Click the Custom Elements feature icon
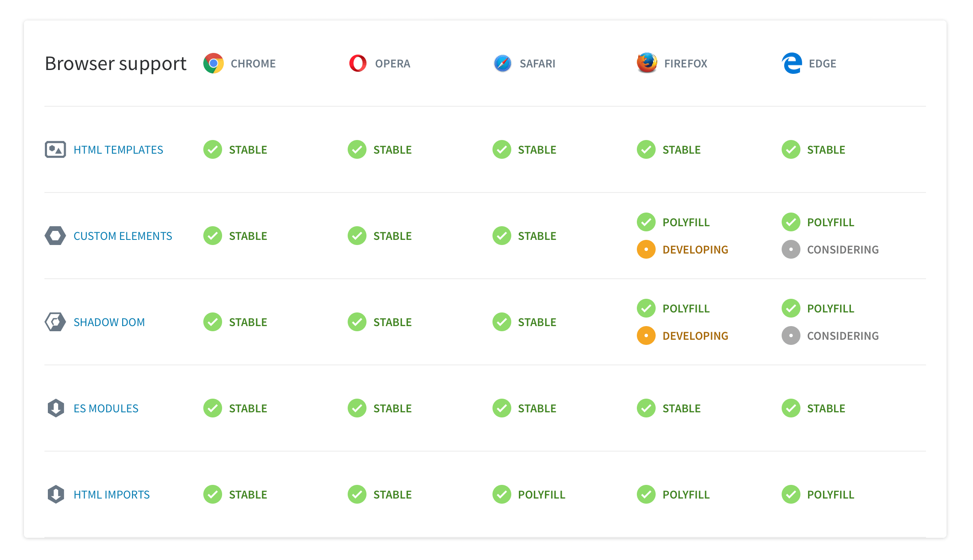The image size is (973, 560). (56, 236)
